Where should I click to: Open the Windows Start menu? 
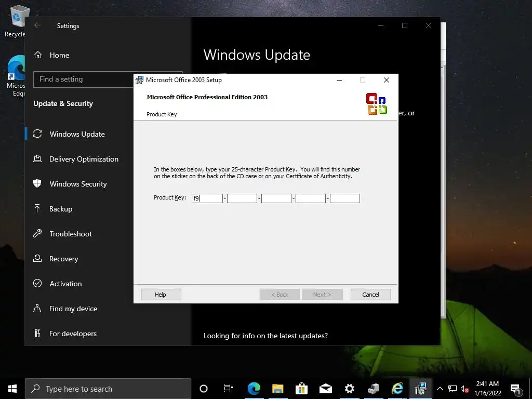point(12,389)
